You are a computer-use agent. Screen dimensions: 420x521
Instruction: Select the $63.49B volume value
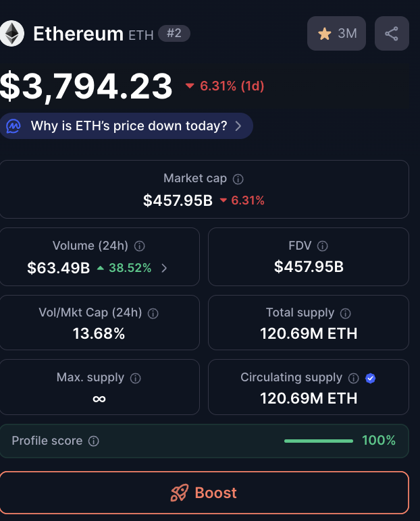59,268
